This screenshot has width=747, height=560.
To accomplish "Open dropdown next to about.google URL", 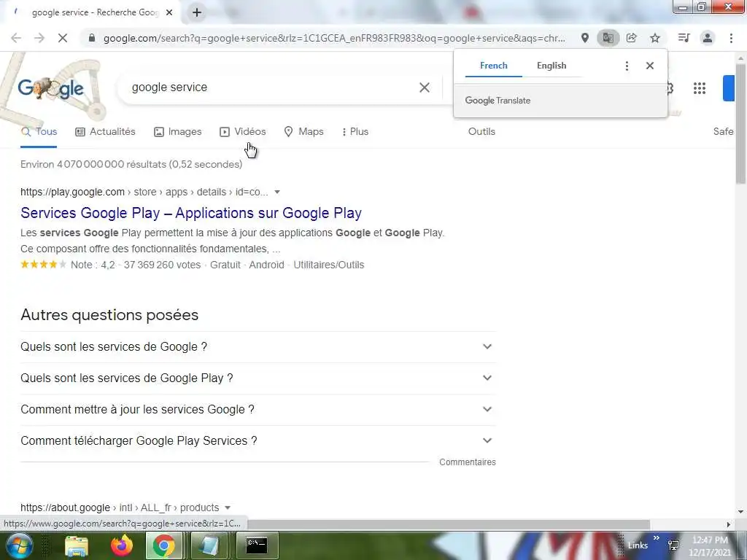I will 228,507.
